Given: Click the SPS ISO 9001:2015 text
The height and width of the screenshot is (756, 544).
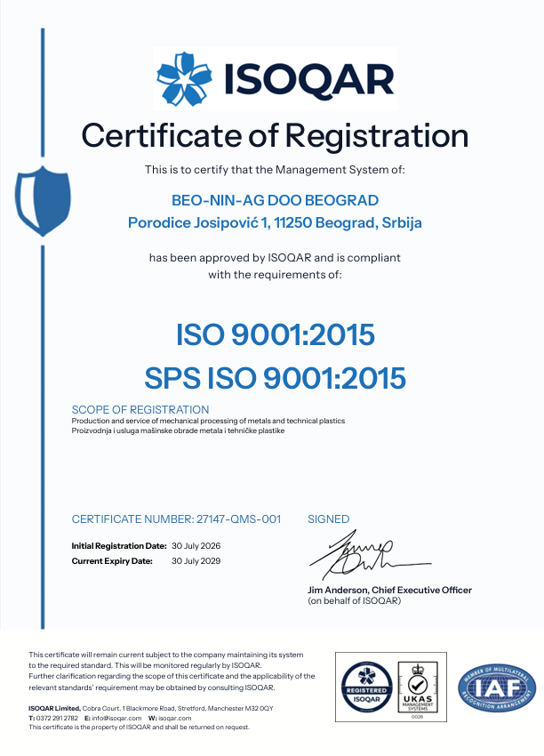Looking at the screenshot, I should click(x=276, y=377).
